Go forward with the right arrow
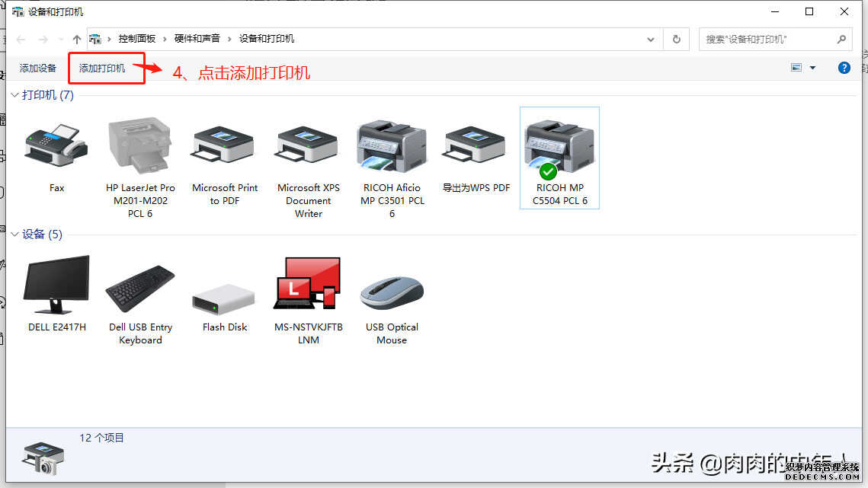 [x=43, y=40]
